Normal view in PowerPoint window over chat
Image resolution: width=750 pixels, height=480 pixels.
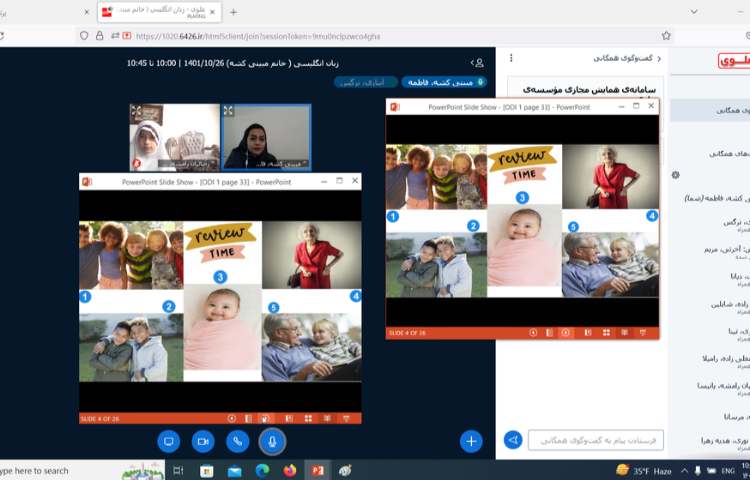coord(588,333)
